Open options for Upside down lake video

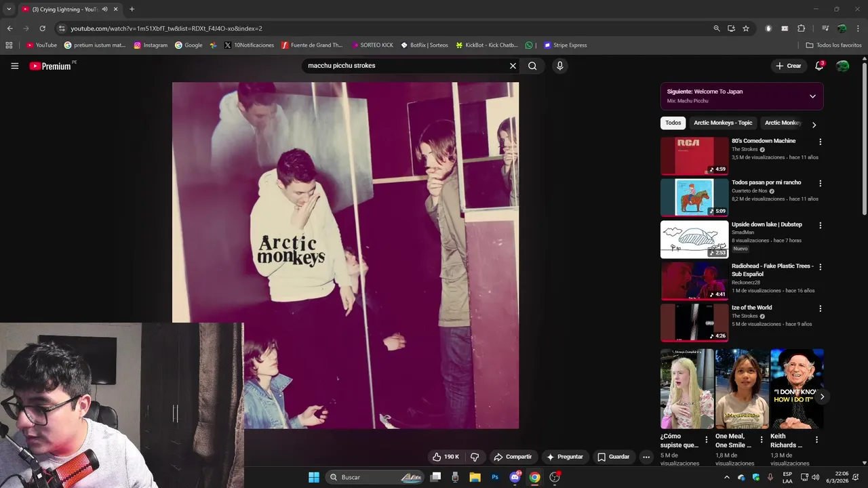coord(820,225)
